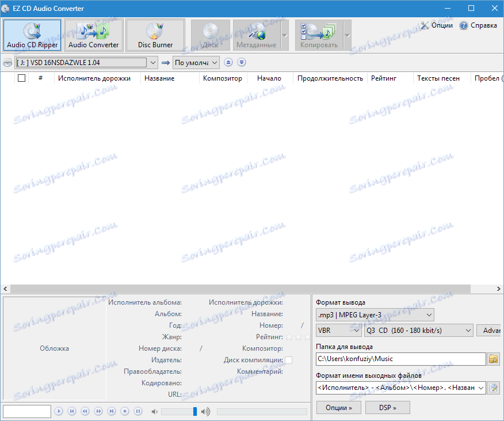The height and width of the screenshot is (421, 504).
Task: Toggle the Диск компиляции checkbox
Action: [x=289, y=360]
